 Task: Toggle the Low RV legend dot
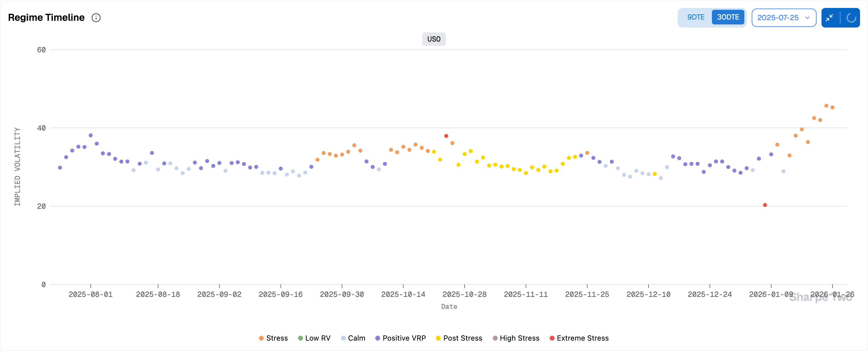300,338
